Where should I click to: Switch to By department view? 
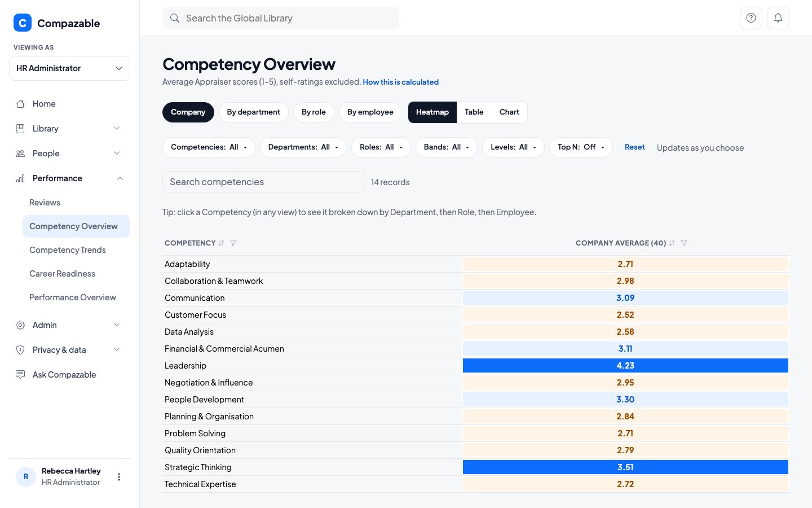coord(254,112)
